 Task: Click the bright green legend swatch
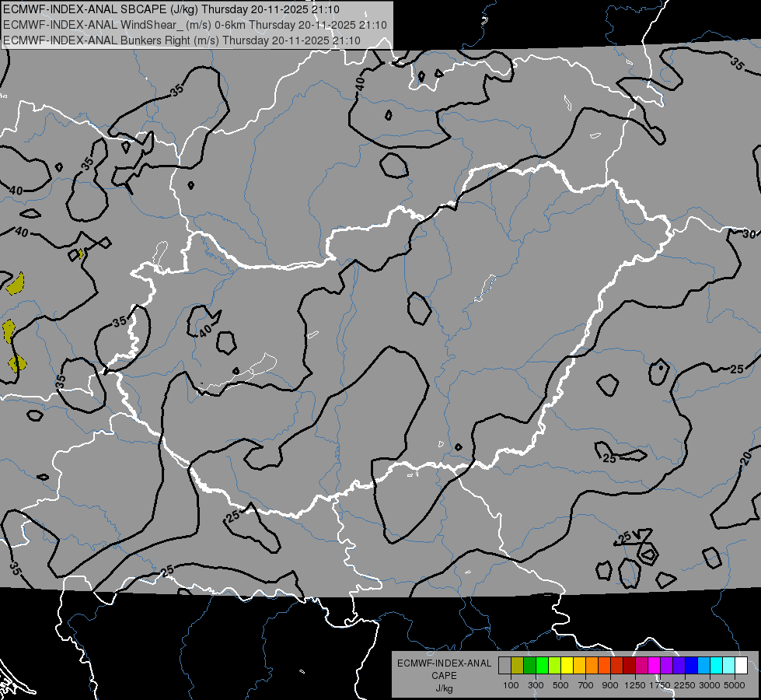click(542, 666)
